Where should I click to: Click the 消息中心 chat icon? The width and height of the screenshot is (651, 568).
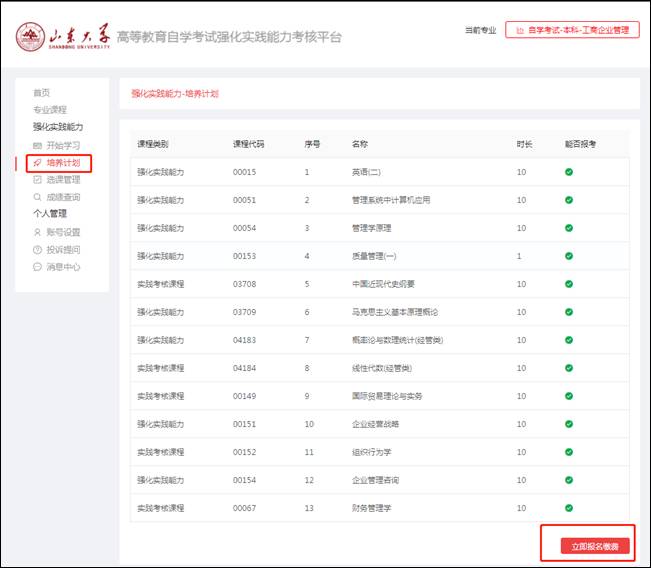pos(38,267)
